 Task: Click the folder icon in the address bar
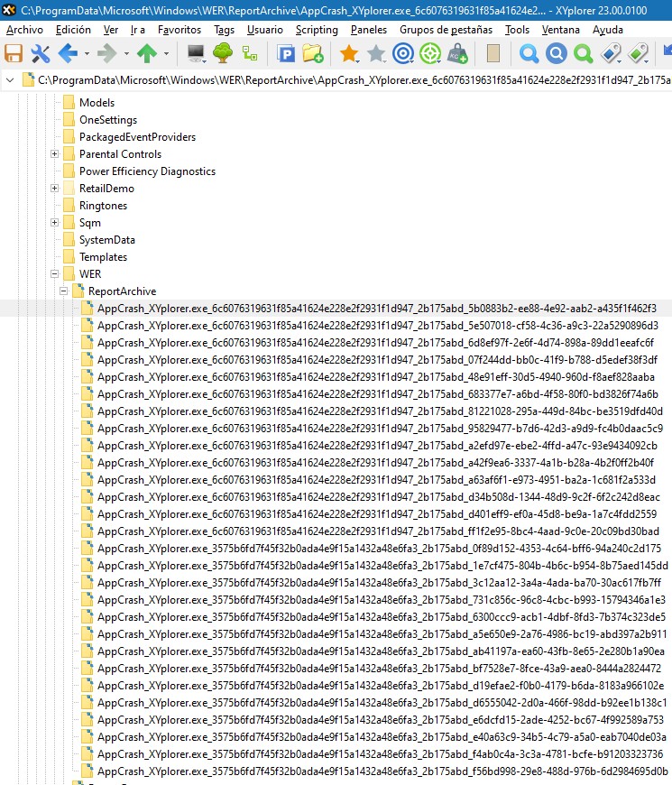pyautogui.click(x=29, y=80)
